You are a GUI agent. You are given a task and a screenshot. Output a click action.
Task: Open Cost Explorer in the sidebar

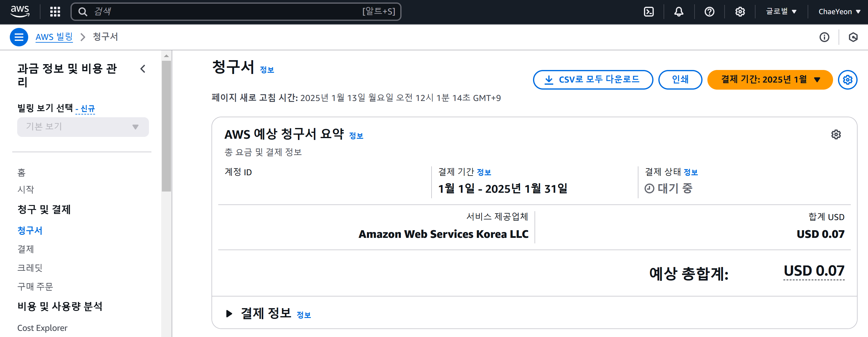click(43, 327)
